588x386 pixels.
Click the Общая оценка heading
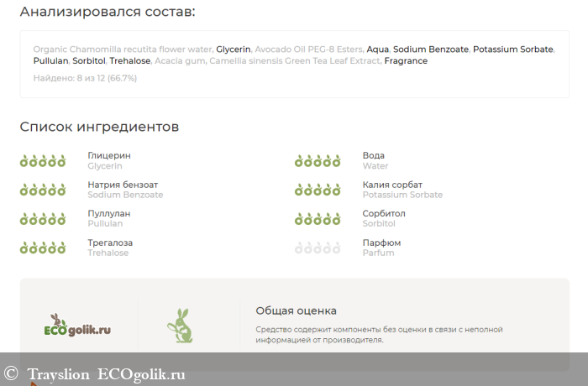point(296,310)
